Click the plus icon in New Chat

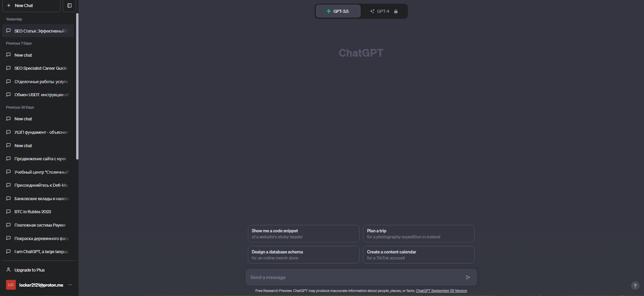coord(9,6)
